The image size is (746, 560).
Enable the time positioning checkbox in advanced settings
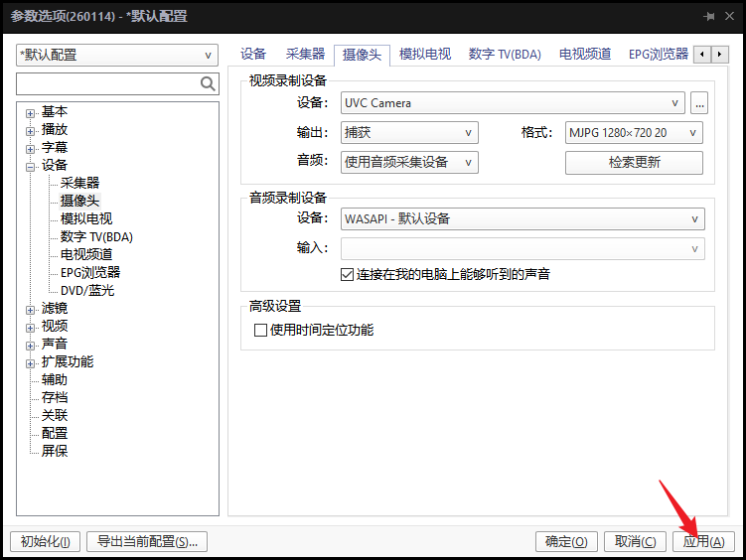coord(261,330)
